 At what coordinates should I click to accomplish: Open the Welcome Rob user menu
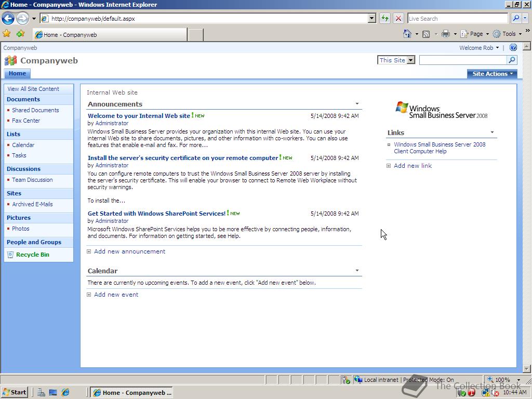click(479, 48)
